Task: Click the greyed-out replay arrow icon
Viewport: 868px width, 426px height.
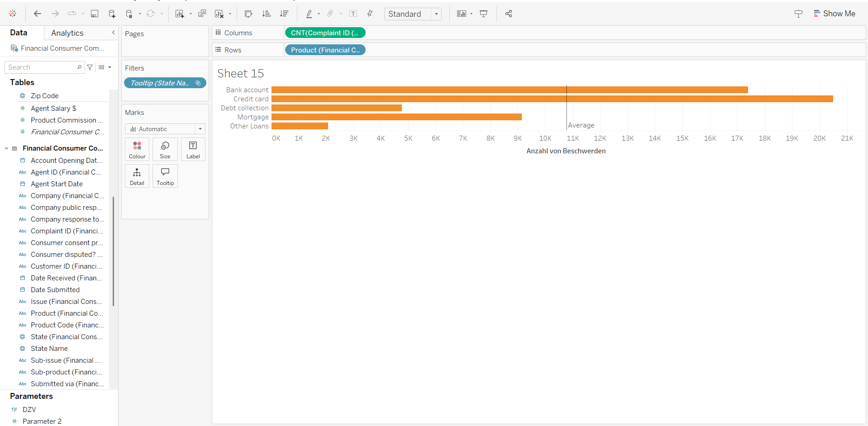Action: [72, 14]
